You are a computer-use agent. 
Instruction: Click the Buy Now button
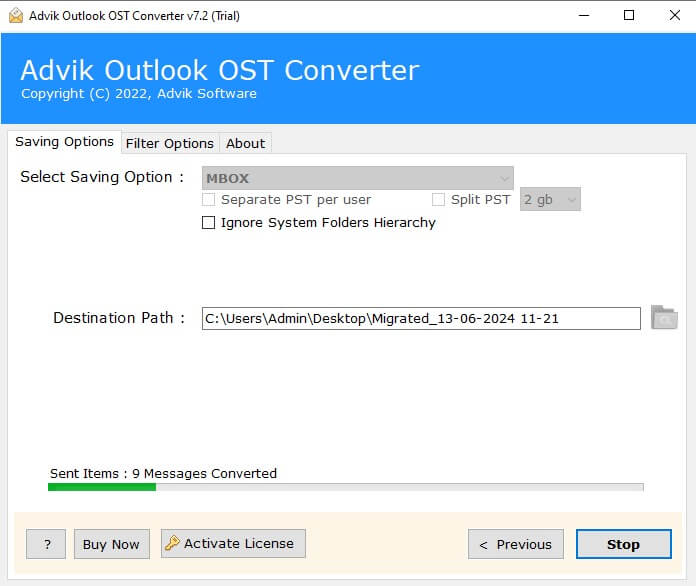click(111, 544)
